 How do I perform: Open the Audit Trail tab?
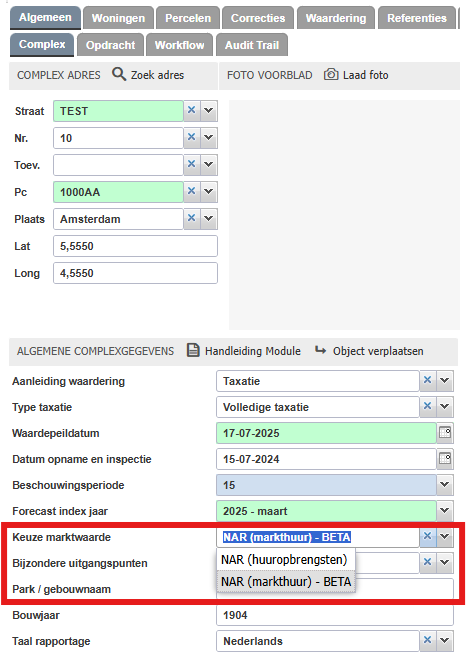pyautogui.click(x=252, y=45)
